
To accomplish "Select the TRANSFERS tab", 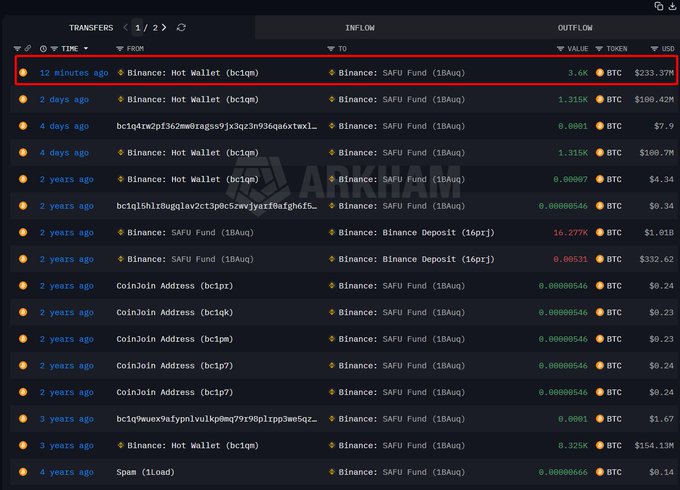I will click(91, 28).
